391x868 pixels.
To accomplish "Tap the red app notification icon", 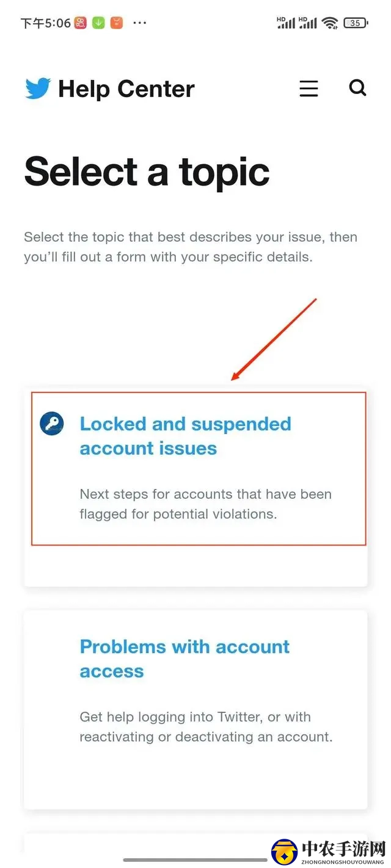I will click(x=80, y=23).
